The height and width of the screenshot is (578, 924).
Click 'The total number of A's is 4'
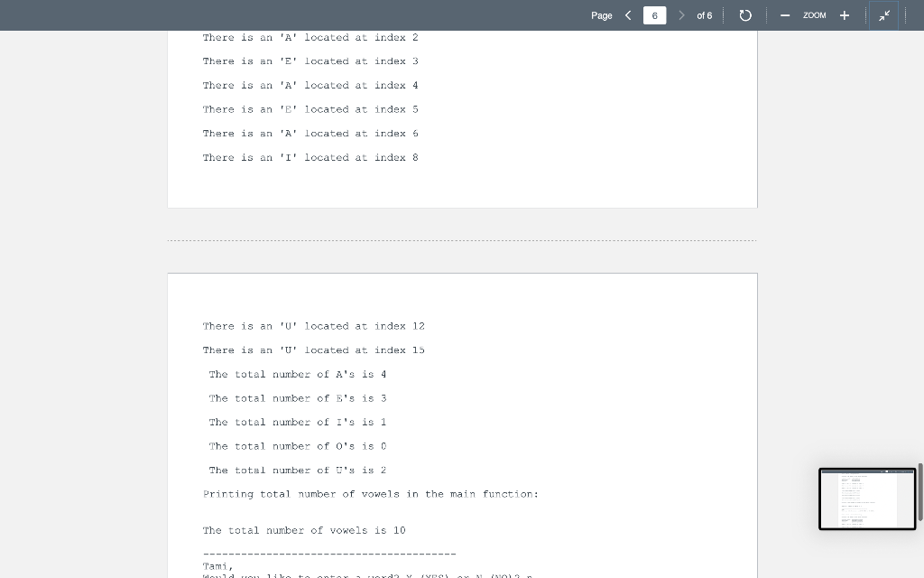[x=298, y=375]
